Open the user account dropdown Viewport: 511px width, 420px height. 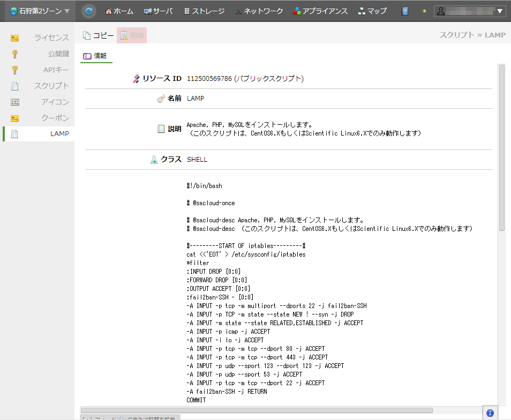[x=470, y=11]
